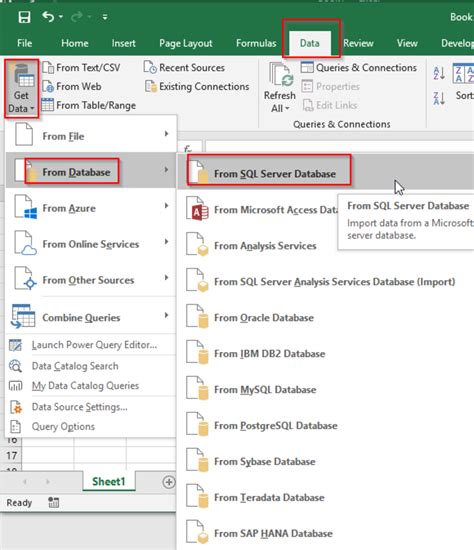474x550 pixels.
Task: Open the Review tab
Action: coord(358,43)
